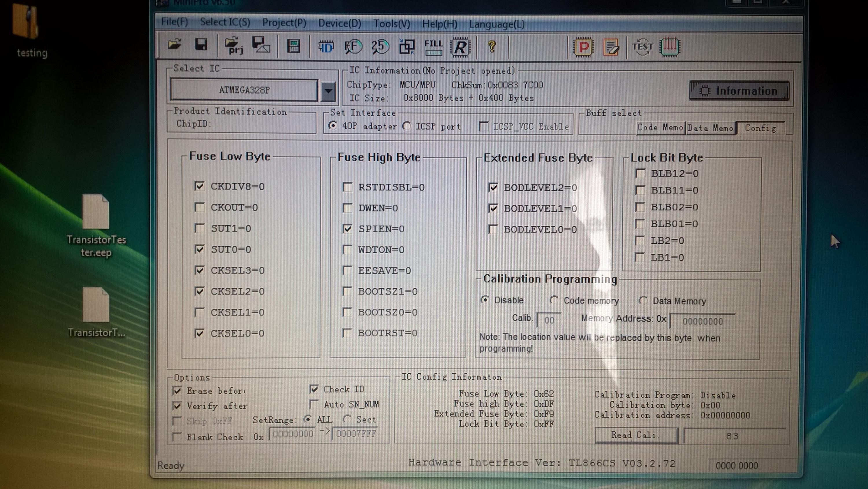The width and height of the screenshot is (868, 489).
Task: Click the Memory Address input field
Action: point(702,321)
